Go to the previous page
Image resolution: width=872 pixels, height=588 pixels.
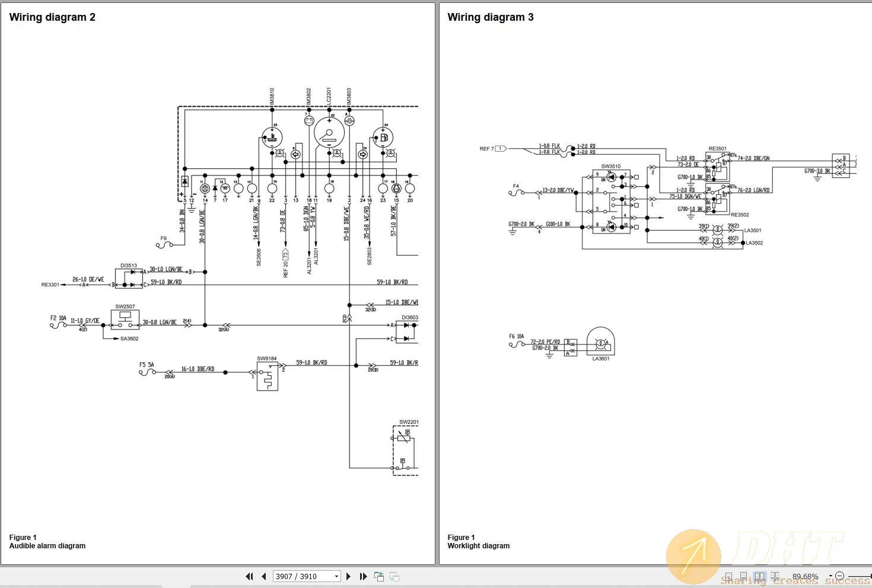[x=263, y=576]
